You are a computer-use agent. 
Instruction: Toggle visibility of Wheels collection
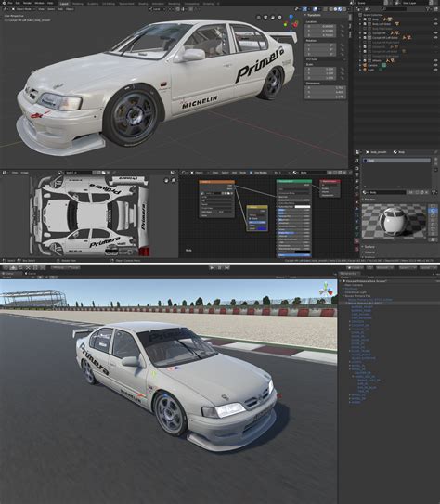[x=436, y=60]
